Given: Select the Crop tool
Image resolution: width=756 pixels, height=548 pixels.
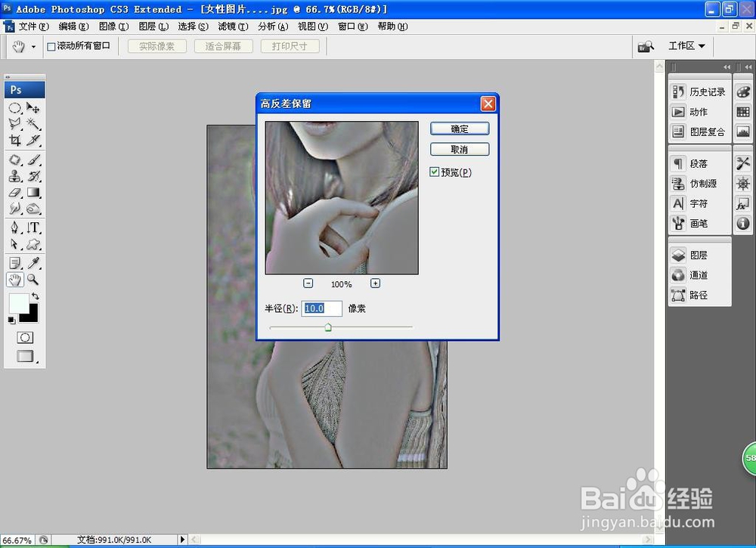Looking at the screenshot, I should pos(14,141).
